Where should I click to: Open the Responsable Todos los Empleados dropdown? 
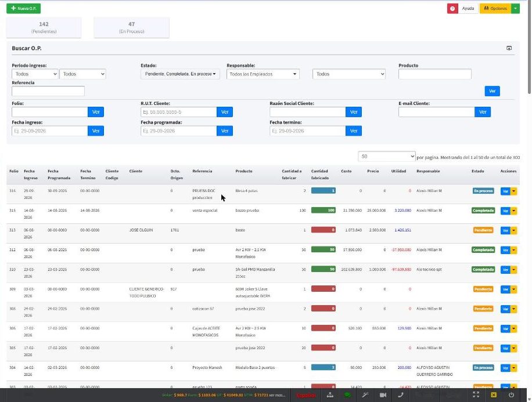(263, 74)
